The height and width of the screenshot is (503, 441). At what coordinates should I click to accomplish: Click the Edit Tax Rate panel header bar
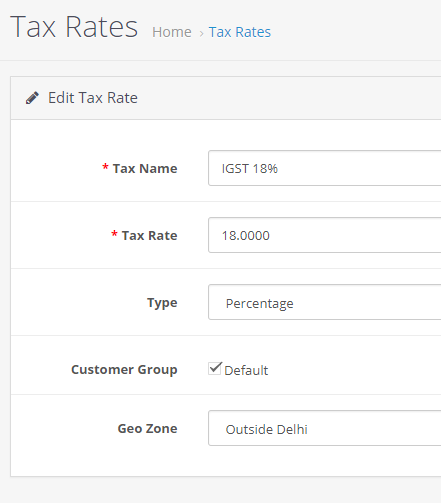(226, 98)
